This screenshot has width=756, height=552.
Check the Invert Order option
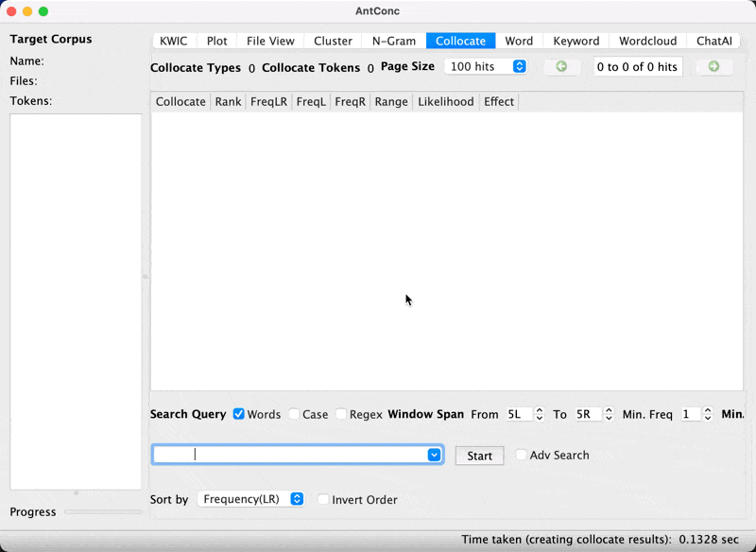324,499
